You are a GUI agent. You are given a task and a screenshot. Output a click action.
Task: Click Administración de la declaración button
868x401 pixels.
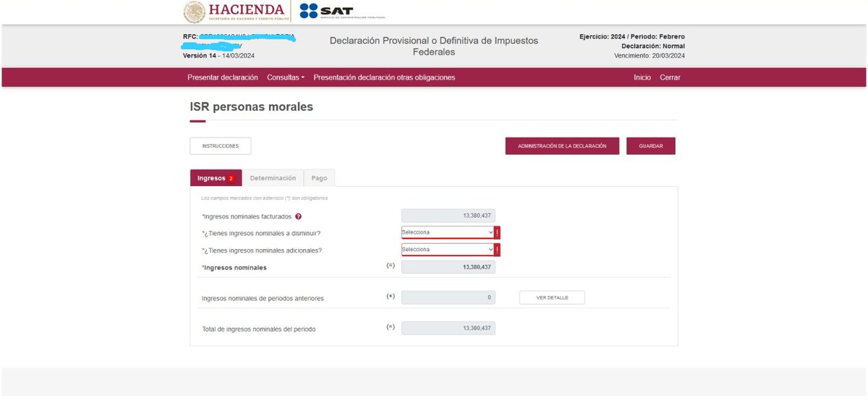[x=562, y=146]
